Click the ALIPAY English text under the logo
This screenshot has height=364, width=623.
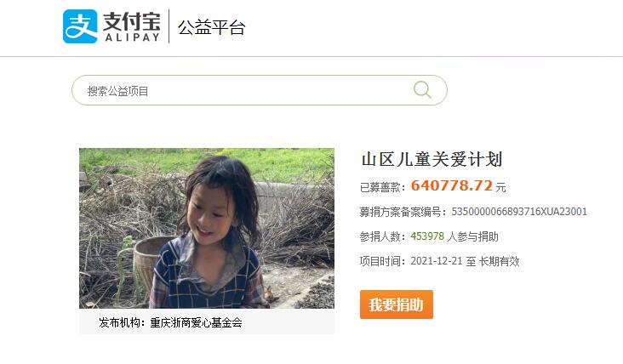click(x=132, y=37)
